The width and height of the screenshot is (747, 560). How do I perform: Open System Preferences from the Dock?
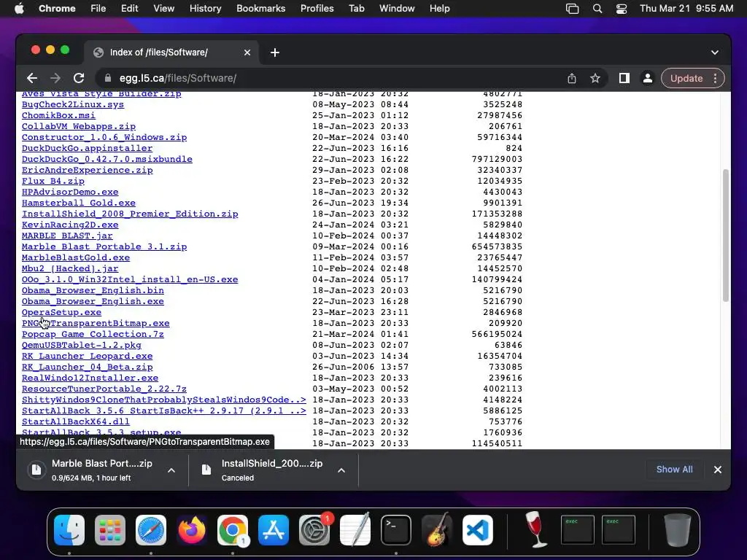[314, 530]
